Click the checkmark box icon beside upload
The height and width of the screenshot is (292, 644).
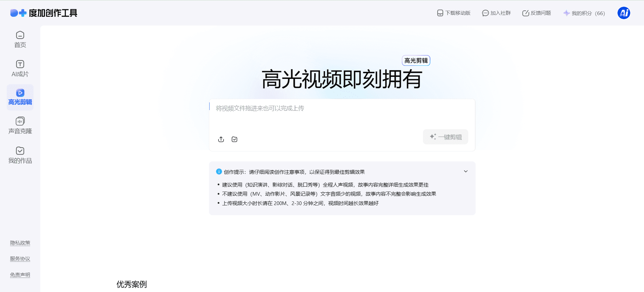pos(234,139)
